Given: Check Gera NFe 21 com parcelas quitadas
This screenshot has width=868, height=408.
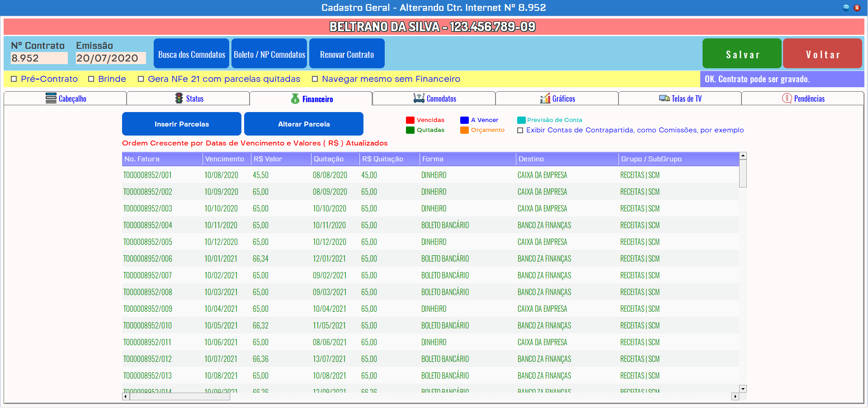Looking at the screenshot, I should tap(141, 79).
